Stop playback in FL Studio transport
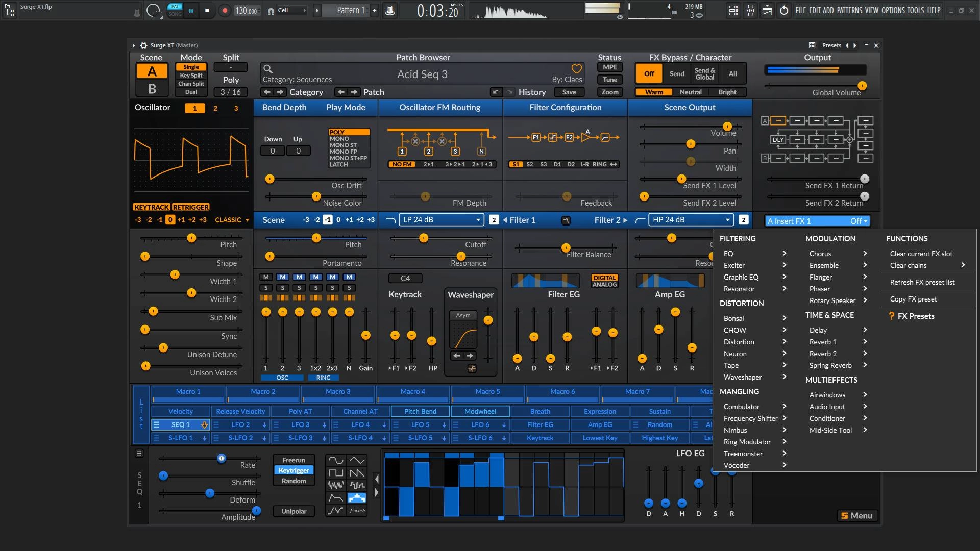 pos(207,10)
